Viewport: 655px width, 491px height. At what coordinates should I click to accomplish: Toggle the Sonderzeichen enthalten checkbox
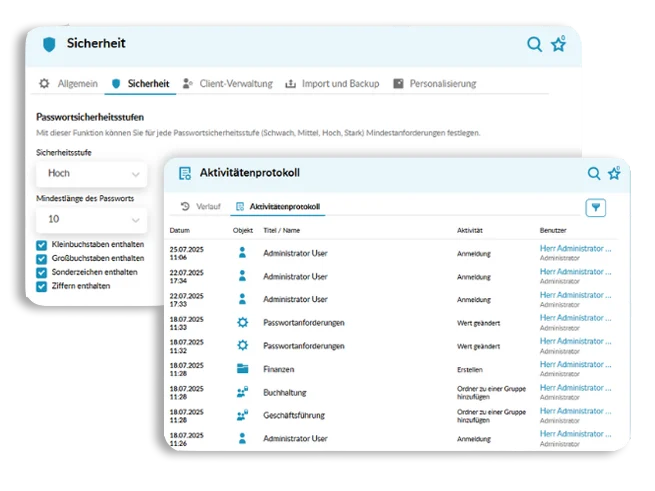(41, 272)
